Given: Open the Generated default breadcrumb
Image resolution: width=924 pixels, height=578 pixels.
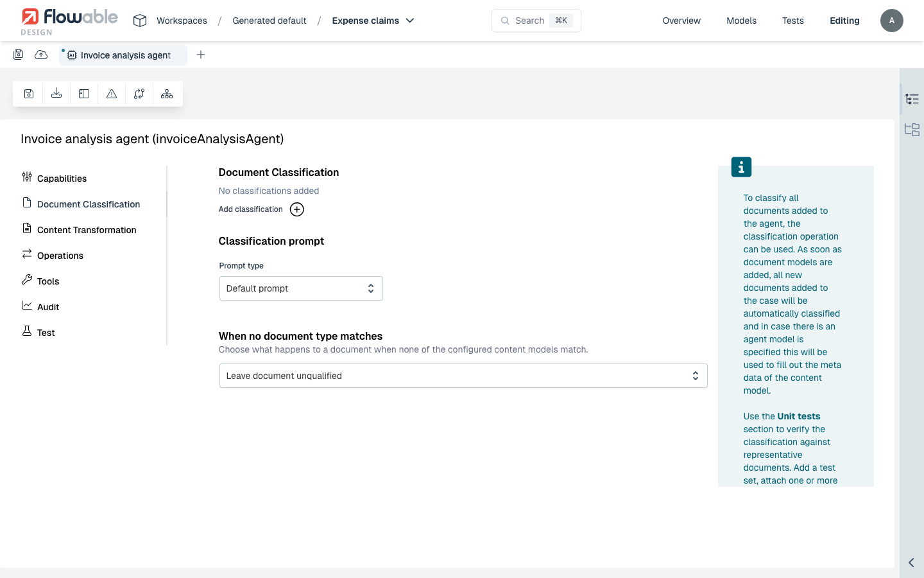Looking at the screenshot, I should click(x=269, y=21).
